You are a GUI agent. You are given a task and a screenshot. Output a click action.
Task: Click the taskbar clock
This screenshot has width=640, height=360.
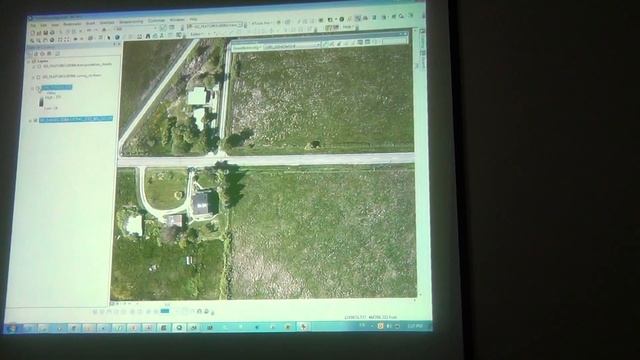[x=415, y=326]
